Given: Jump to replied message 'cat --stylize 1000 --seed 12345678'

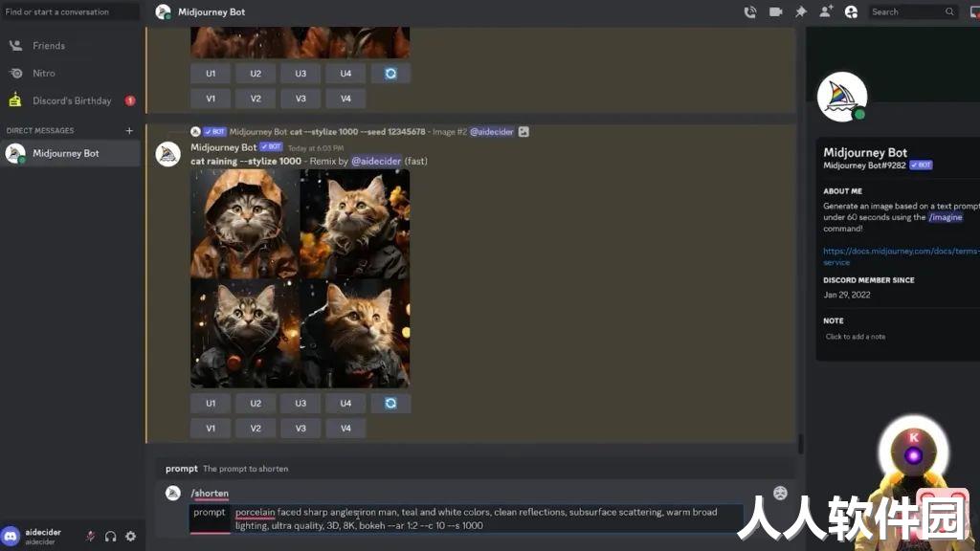Looking at the screenshot, I should pyautogui.click(x=358, y=132).
